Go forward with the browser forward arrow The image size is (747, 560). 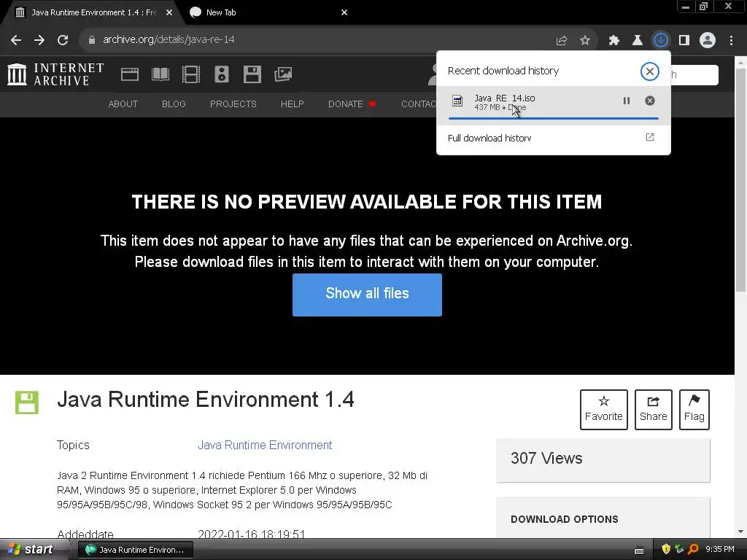tap(39, 40)
